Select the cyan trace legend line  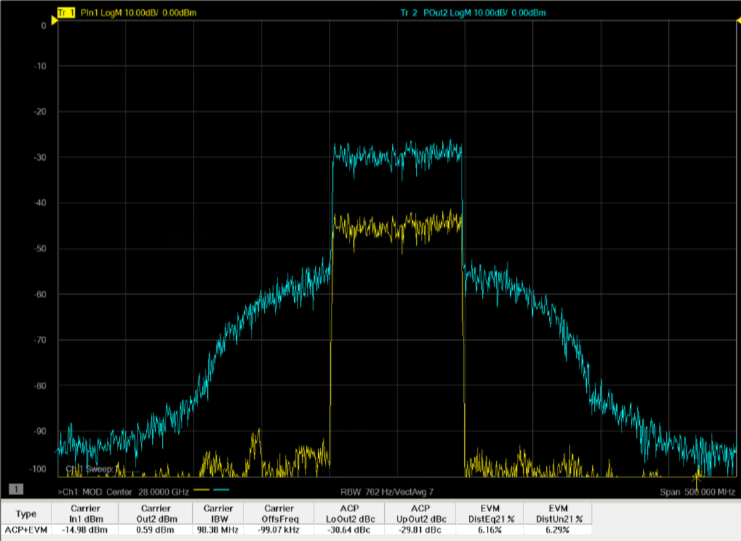pyautogui.click(x=221, y=490)
